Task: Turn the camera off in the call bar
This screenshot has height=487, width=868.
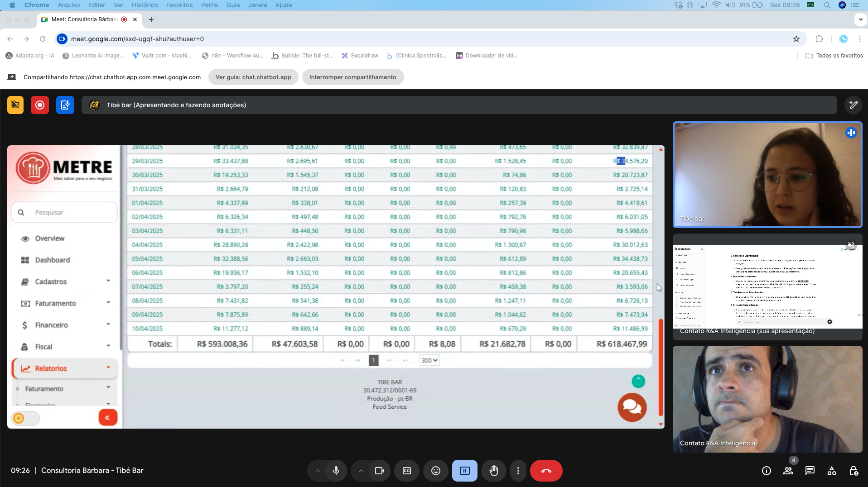Action: 380,471
